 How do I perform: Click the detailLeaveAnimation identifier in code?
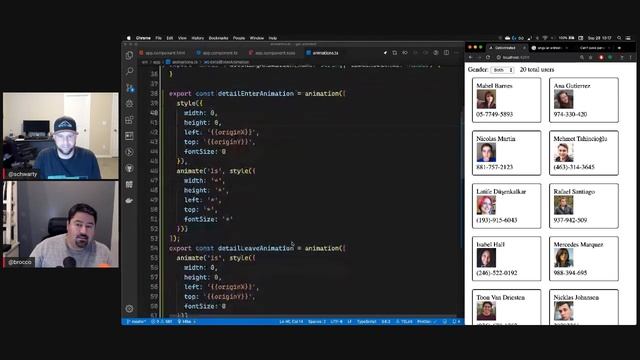[x=256, y=248]
